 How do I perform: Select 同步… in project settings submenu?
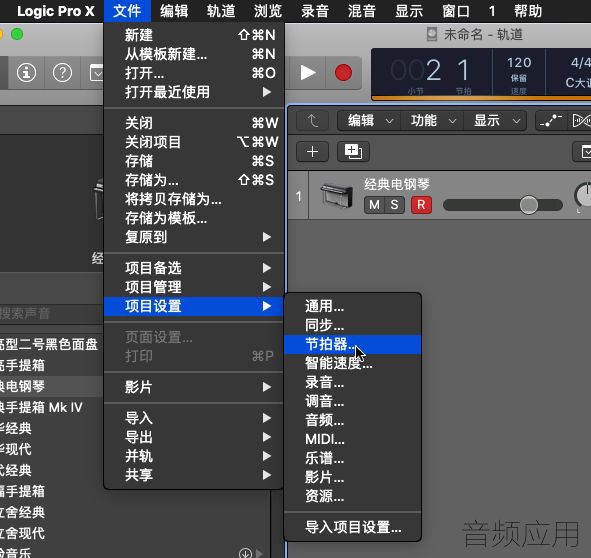352,325
